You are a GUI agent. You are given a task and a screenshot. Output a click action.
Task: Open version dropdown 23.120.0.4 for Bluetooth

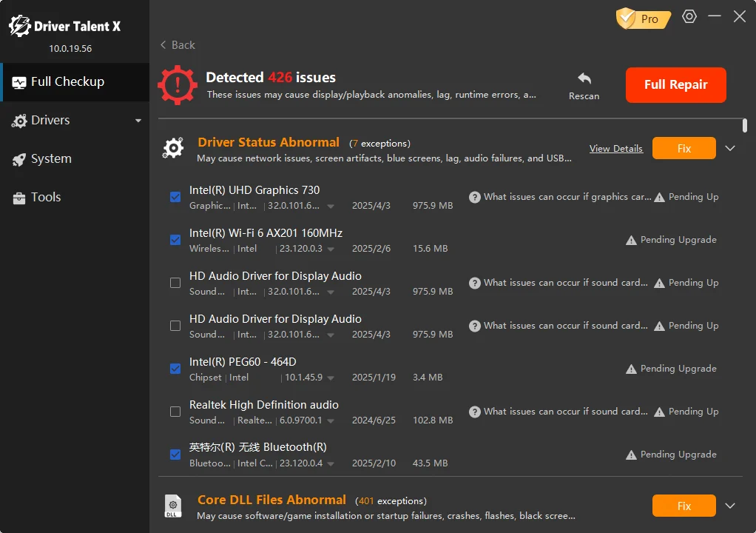(x=331, y=464)
